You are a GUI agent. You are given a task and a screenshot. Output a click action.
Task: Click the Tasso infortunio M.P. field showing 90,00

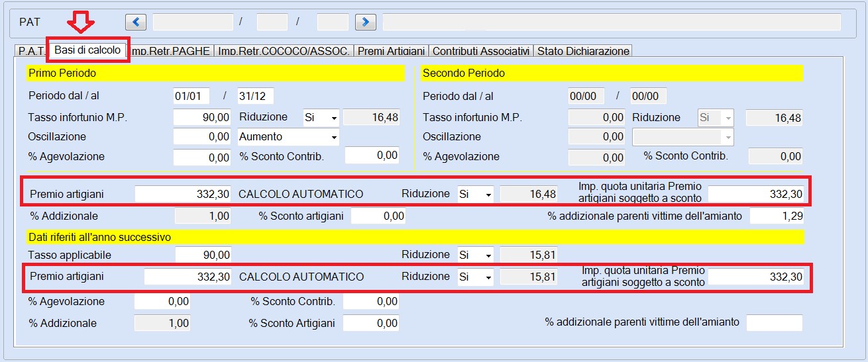pyautogui.click(x=202, y=118)
